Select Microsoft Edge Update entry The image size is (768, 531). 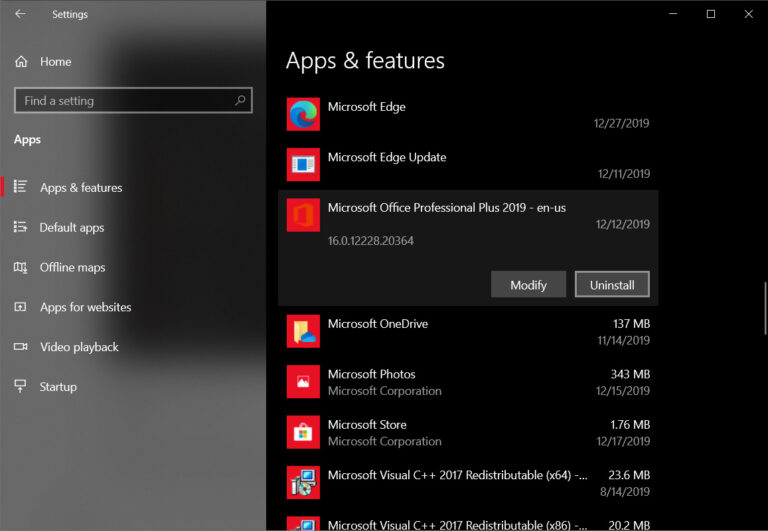tap(468, 165)
